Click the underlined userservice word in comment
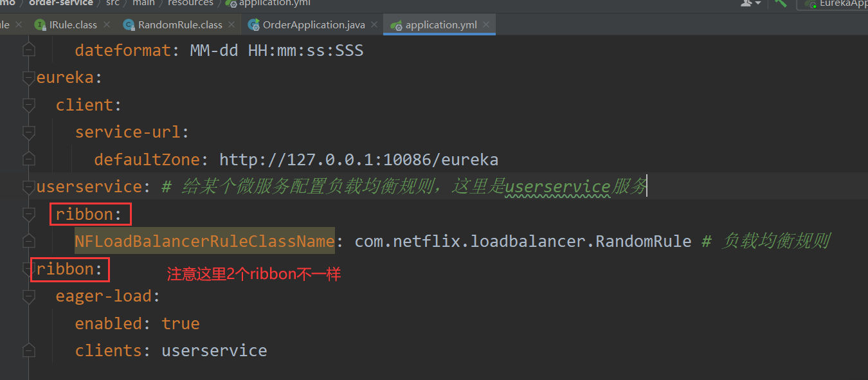Viewport: 868px width, 380px height. tap(557, 187)
